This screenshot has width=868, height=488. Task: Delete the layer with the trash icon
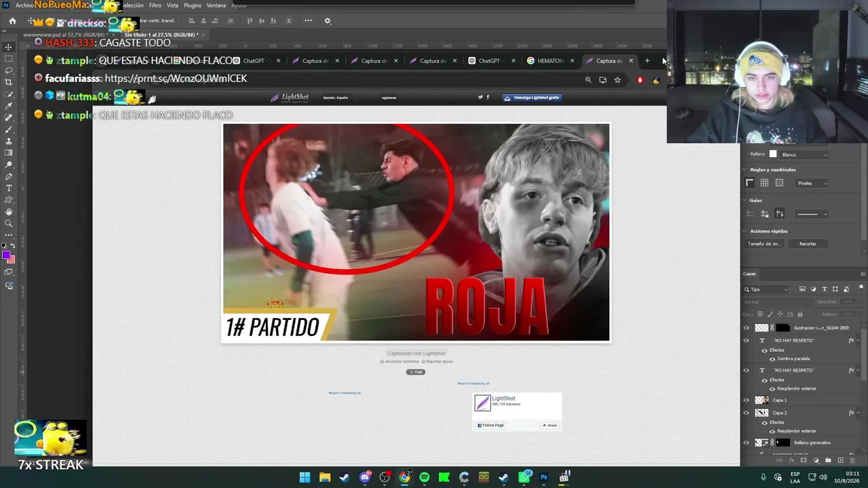coord(852,460)
